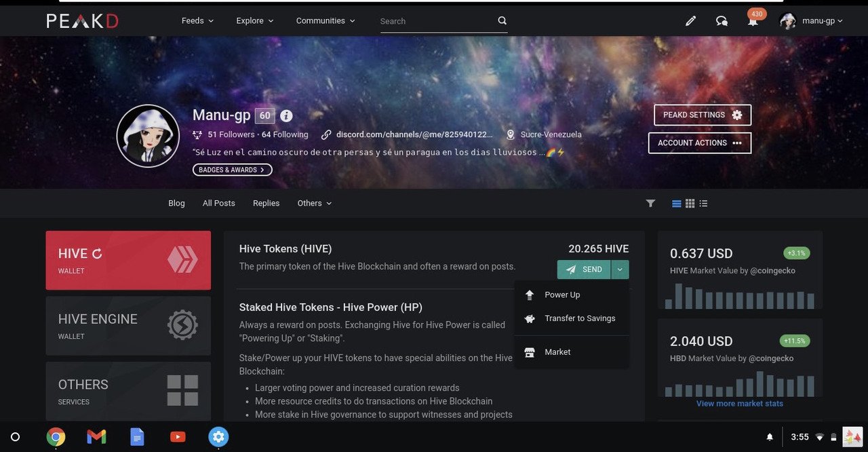Open the ACCOUNT ACTIONS menu button
Image resolution: width=868 pixels, height=452 pixels.
tap(700, 143)
